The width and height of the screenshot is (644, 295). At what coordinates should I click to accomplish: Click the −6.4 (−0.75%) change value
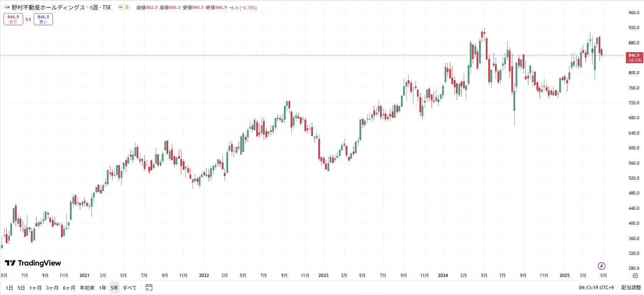pos(243,7)
